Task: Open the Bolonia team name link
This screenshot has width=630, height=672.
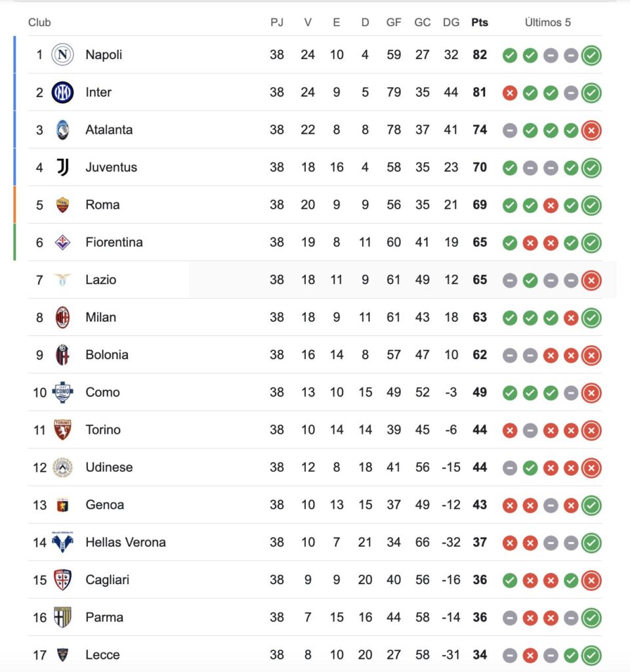Action: (107, 355)
